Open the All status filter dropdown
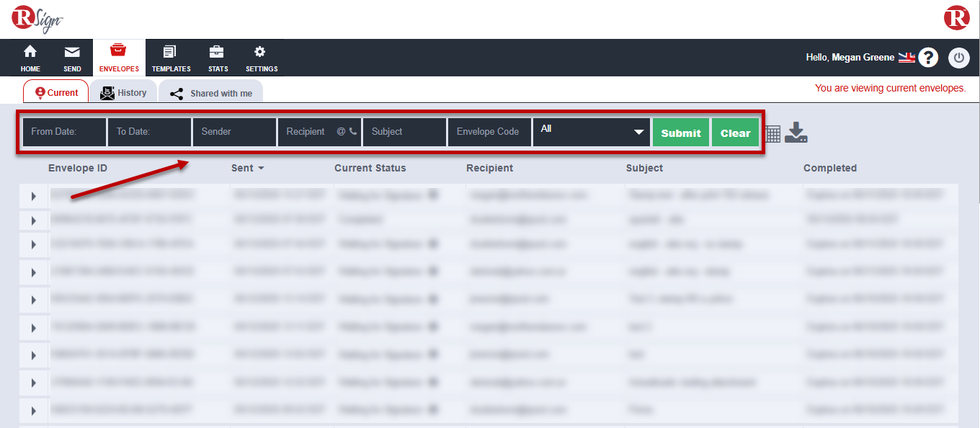 pos(591,133)
